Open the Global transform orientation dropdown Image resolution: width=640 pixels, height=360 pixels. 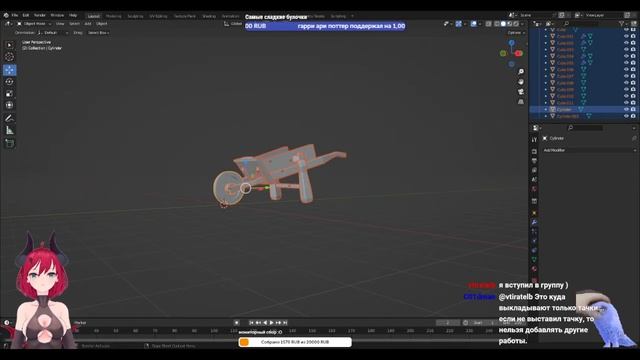(233, 24)
